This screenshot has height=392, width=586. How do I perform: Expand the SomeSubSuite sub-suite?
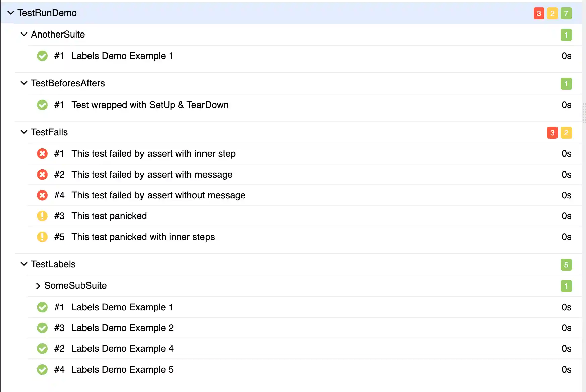pos(38,286)
